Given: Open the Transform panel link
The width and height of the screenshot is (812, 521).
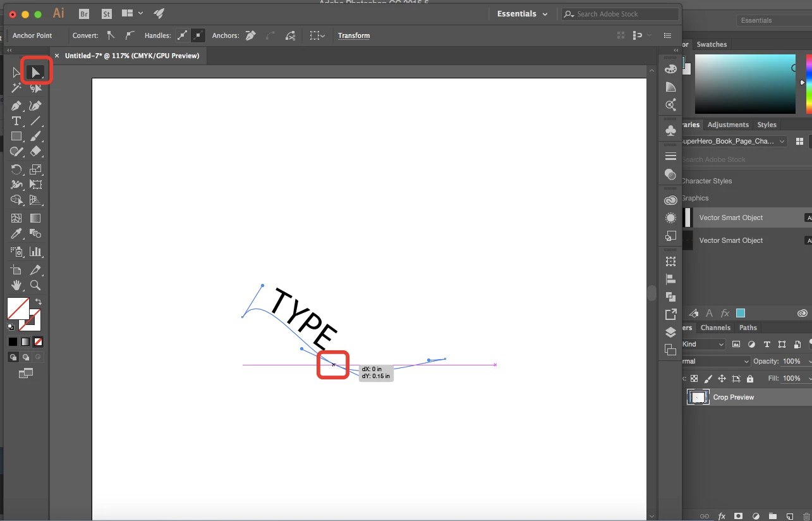Looking at the screenshot, I should [354, 35].
